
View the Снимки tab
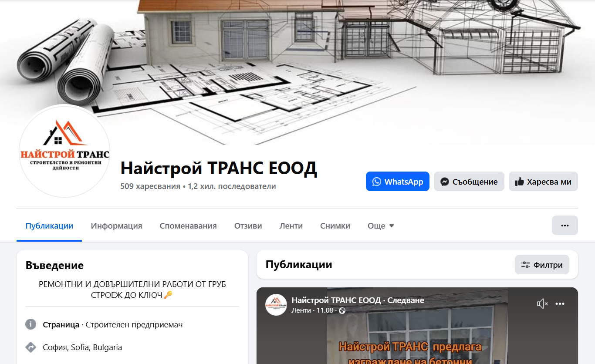(335, 226)
